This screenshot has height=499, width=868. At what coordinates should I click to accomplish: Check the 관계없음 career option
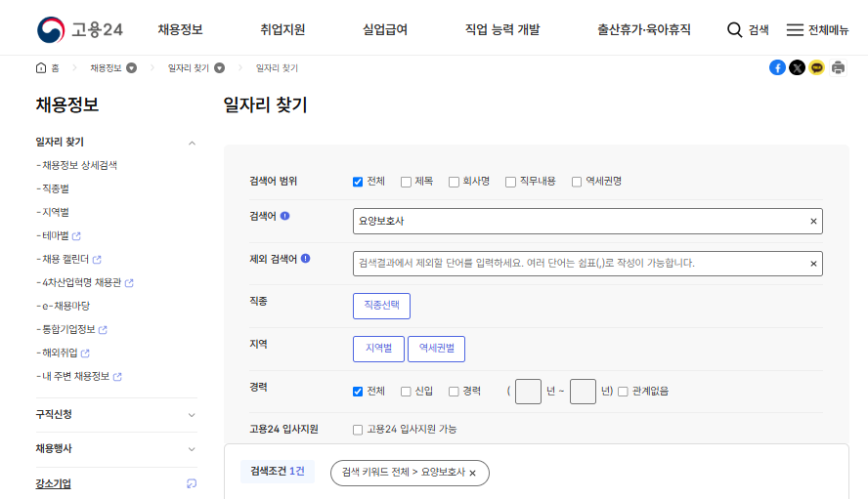[623, 392]
